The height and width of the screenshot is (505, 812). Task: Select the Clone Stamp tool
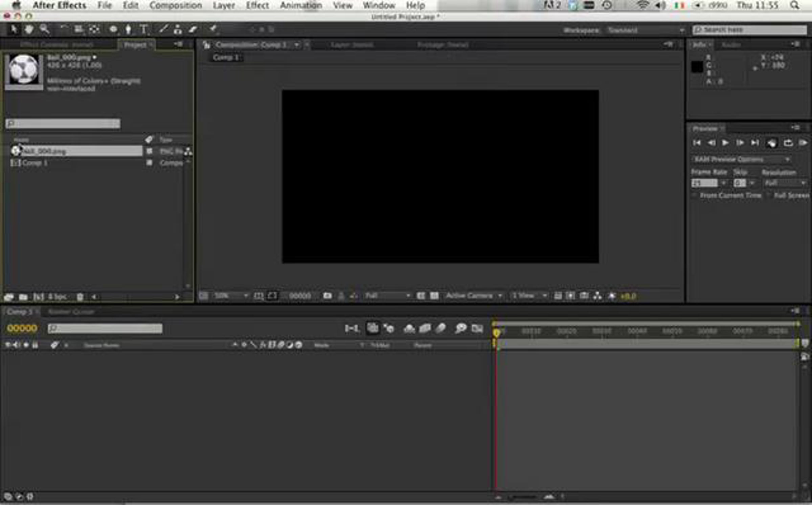(178, 30)
